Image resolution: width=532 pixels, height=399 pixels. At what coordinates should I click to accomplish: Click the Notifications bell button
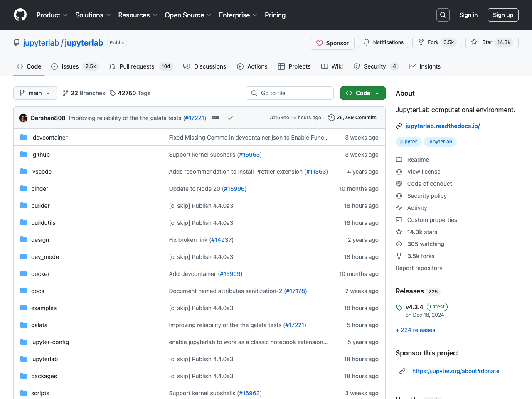[383, 42]
